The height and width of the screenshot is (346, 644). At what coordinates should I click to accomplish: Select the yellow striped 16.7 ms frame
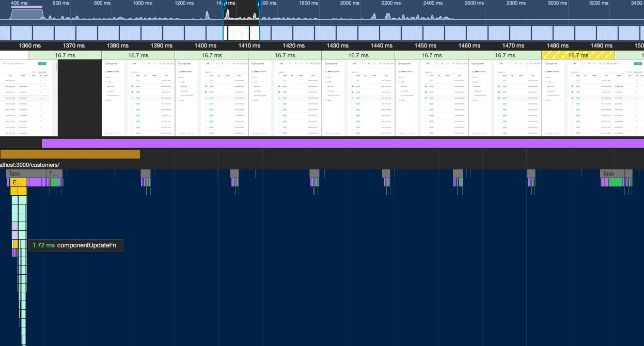[x=578, y=55]
